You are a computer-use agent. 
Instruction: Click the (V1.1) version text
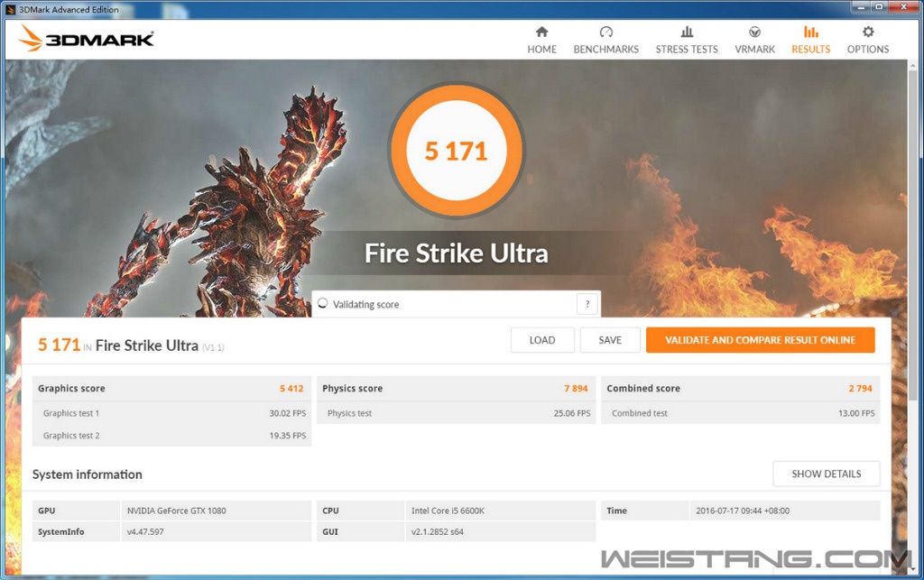pyautogui.click(x=213, y=347)
